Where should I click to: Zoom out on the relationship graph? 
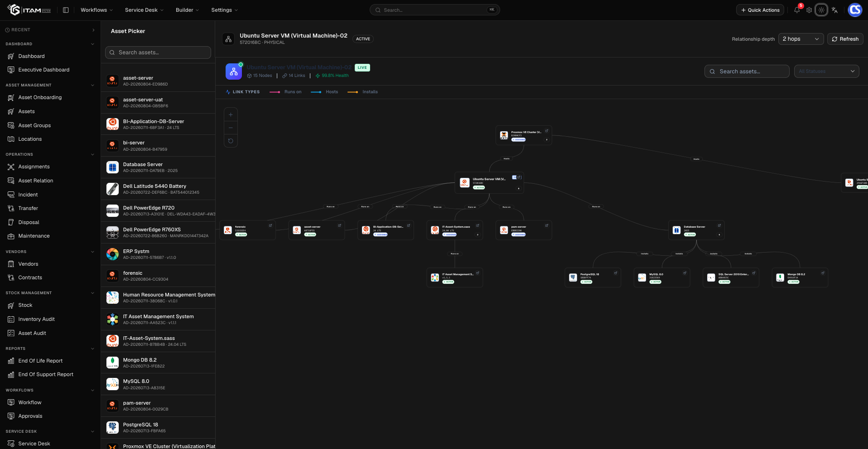(231, 128)
